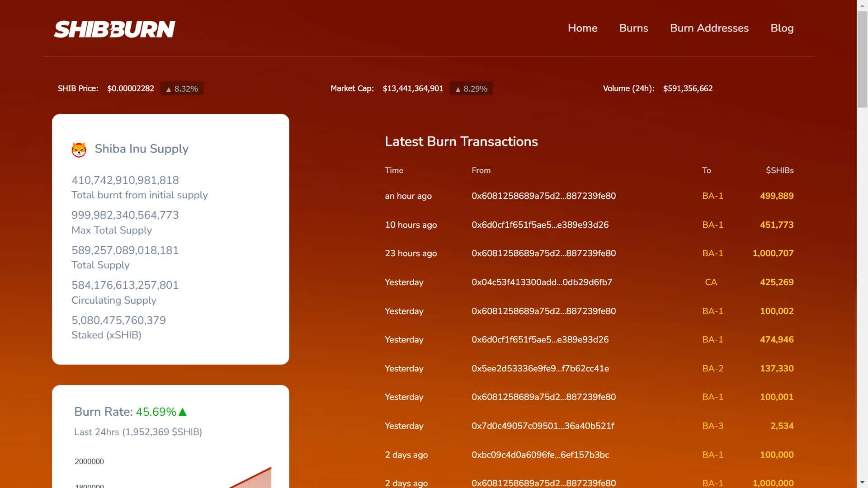The width and height of the screenshot is (868, 488).
Task: Open the Burns menu item
Action: [x=633, y=28]
